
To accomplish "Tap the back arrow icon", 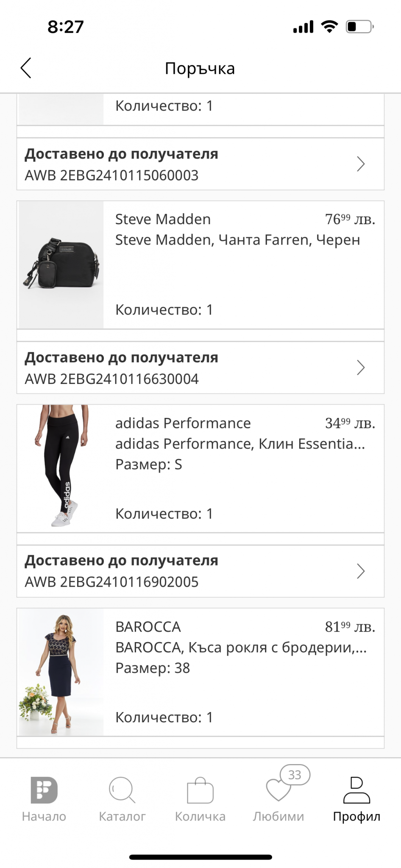I will 26,68.
